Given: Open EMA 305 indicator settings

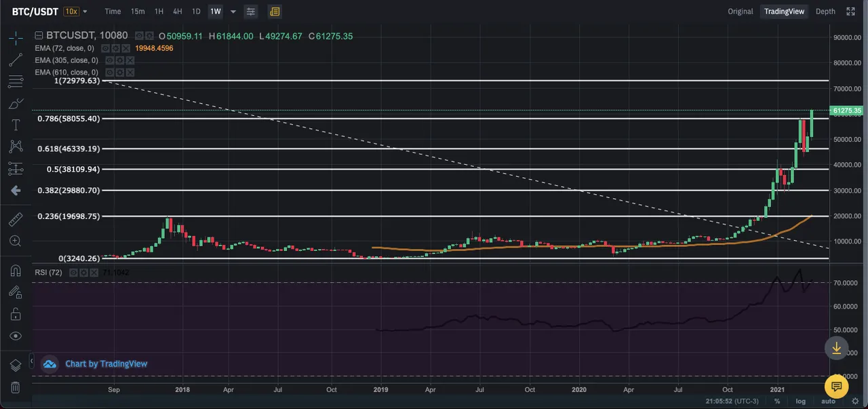Looking at the screenshot, I should pyautogui.click(x=120, y=60).
